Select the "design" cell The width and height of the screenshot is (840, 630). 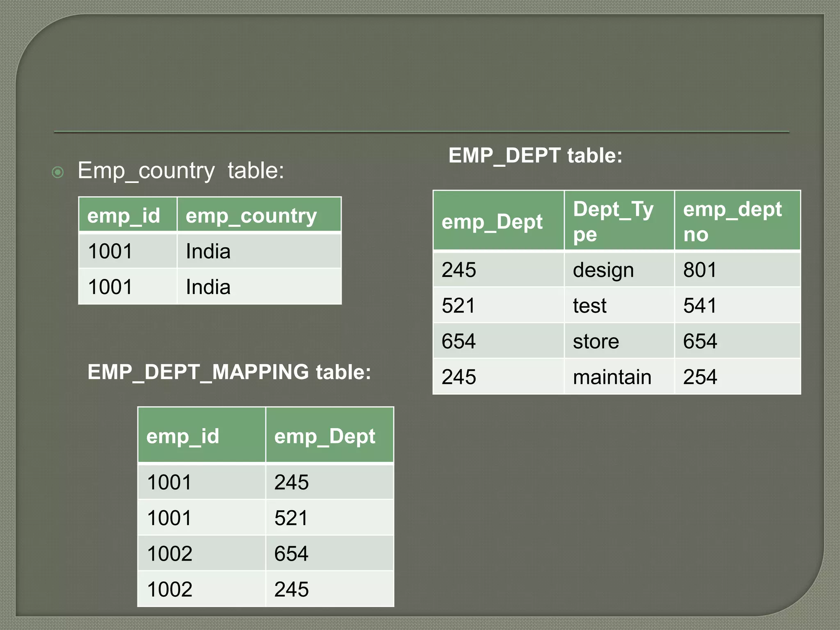[x=619, y=269]
